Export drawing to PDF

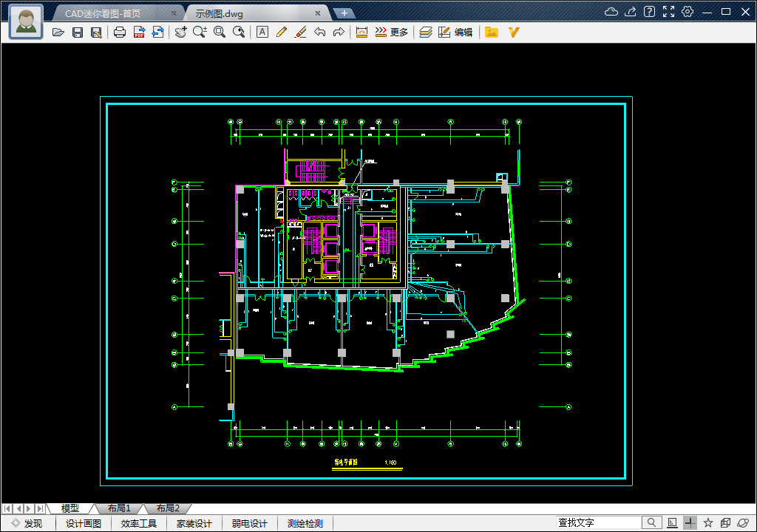(139, 32)
